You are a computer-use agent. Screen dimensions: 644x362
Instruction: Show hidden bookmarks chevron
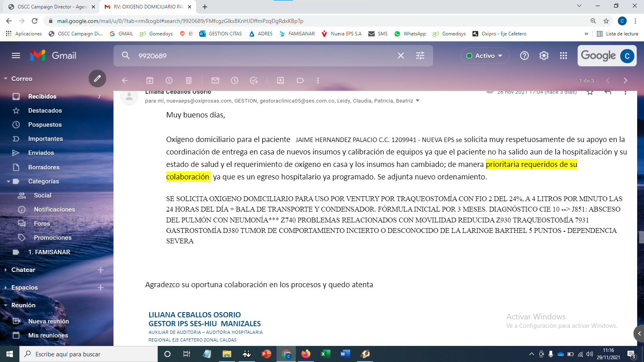pyautogui.click(x=586, y=34)
